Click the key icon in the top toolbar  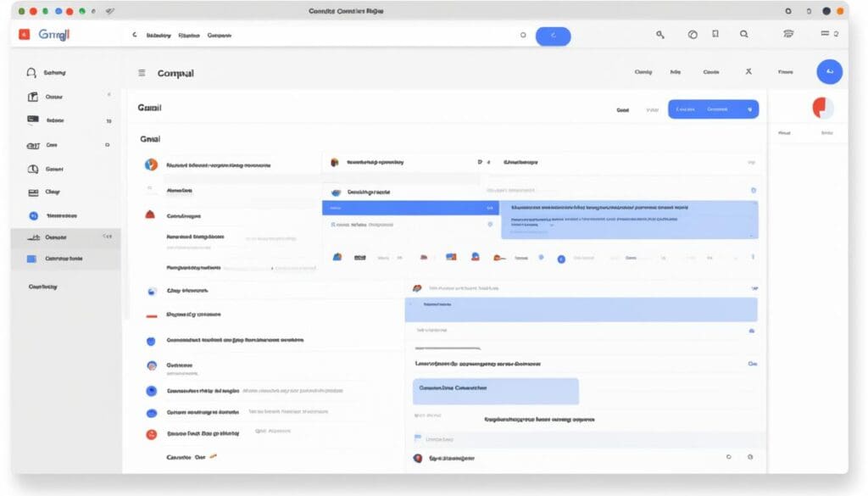(660, 35)
